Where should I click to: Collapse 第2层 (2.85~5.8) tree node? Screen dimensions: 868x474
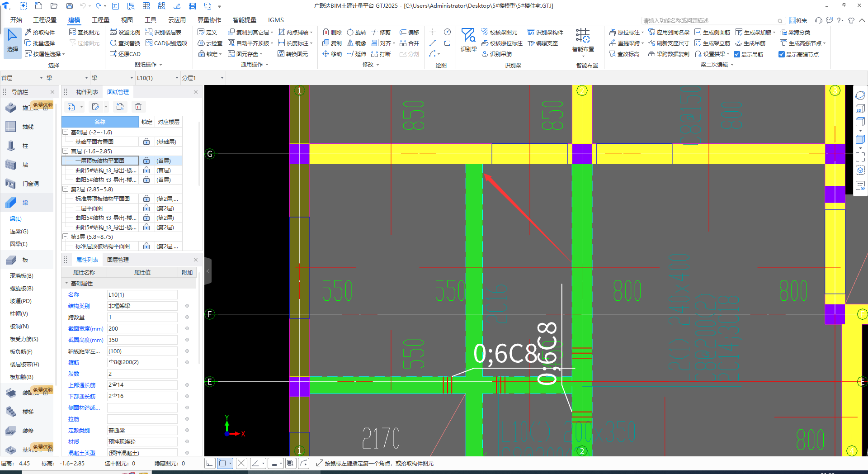(x=66, y=189)
